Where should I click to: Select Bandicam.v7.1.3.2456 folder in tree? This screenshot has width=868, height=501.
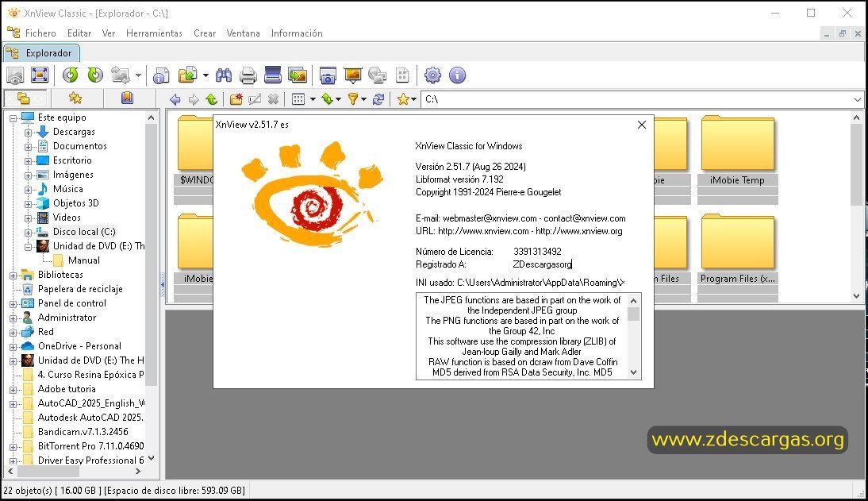[83, 432]
